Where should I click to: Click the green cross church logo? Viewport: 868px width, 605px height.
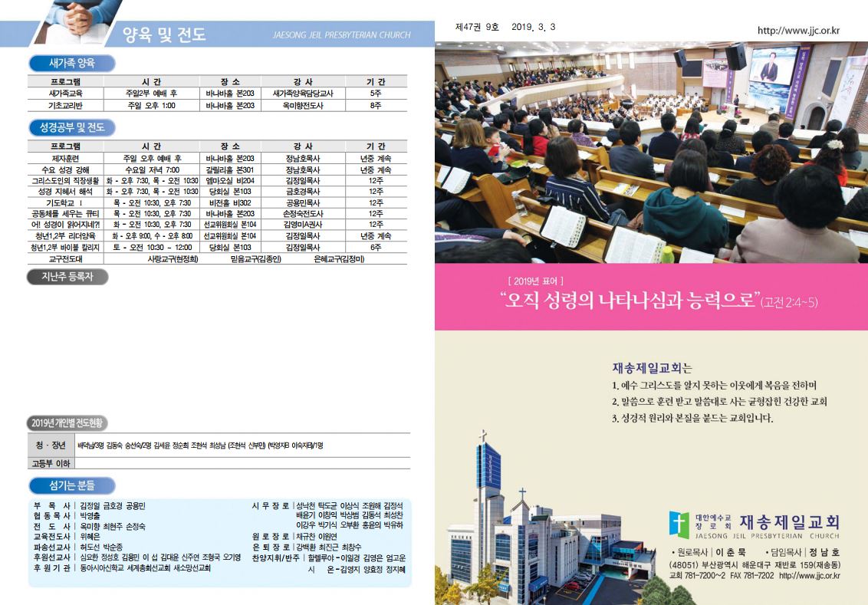[679, 525]
